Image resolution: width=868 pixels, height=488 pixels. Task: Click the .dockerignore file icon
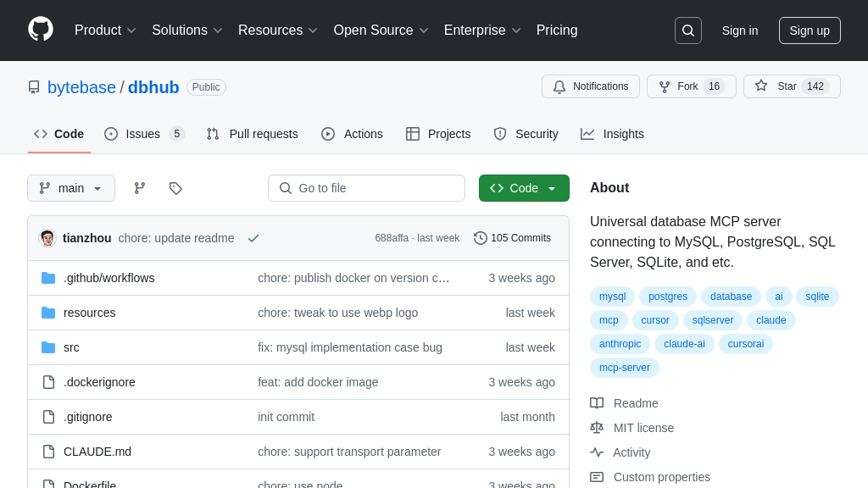click(x=48, y=382)
